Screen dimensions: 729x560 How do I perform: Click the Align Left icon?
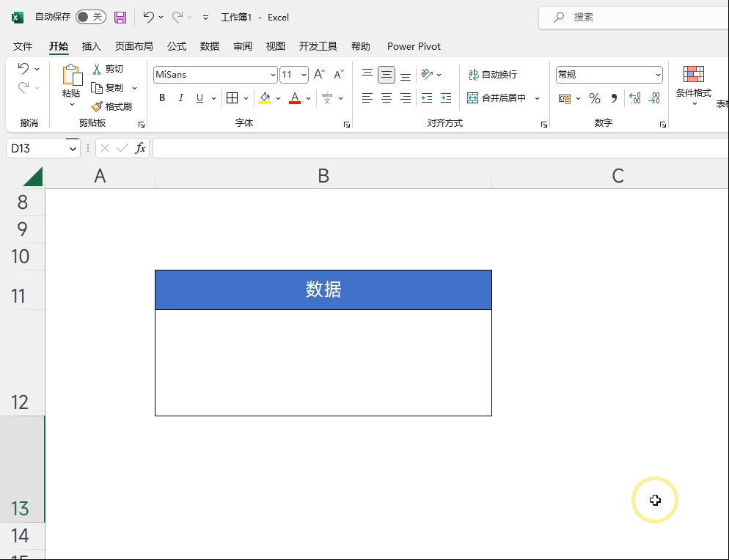tap(367, 98)
